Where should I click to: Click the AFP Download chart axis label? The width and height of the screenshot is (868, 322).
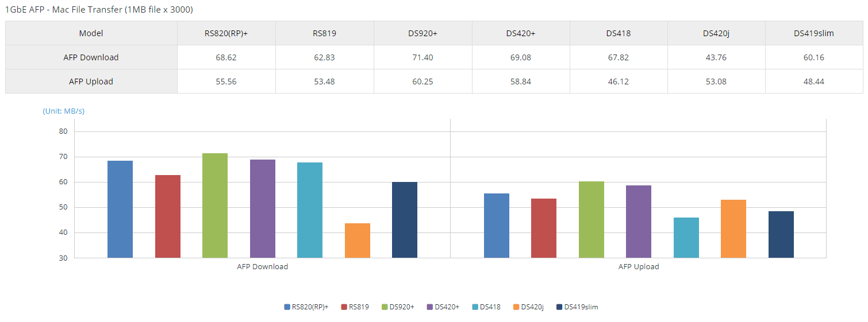[263, 267]
